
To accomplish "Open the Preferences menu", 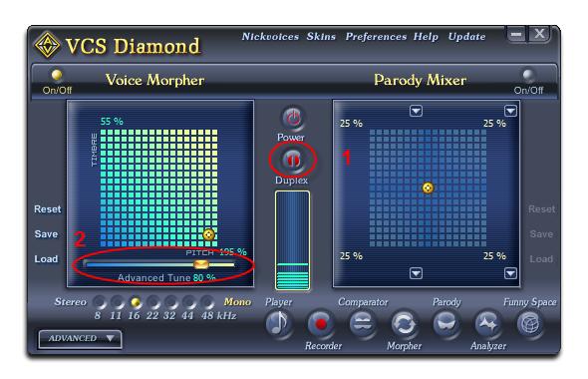I will coord(376,36).
